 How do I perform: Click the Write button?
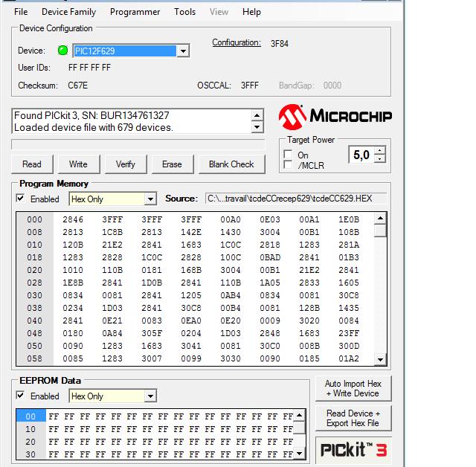tap(79, 164)
